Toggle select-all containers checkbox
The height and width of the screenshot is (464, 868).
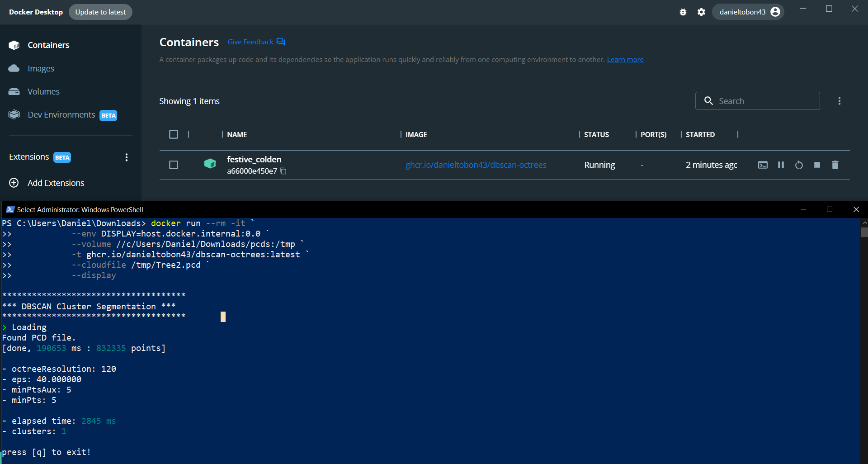tap(174, 134)
